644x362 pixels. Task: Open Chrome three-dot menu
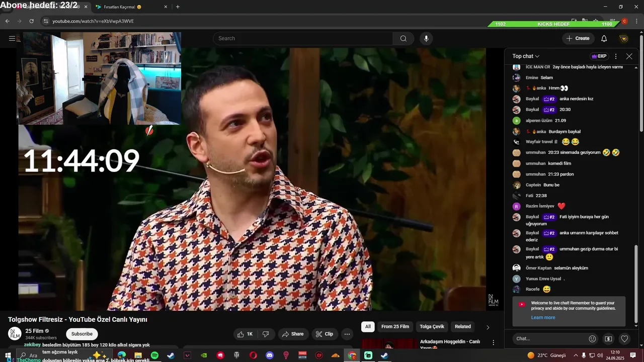click(x=636, y=21)
